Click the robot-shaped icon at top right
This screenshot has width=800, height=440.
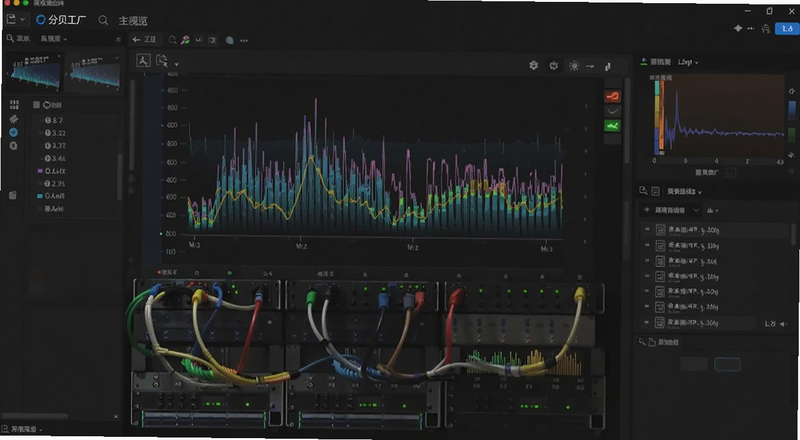(x=765, y=29)
